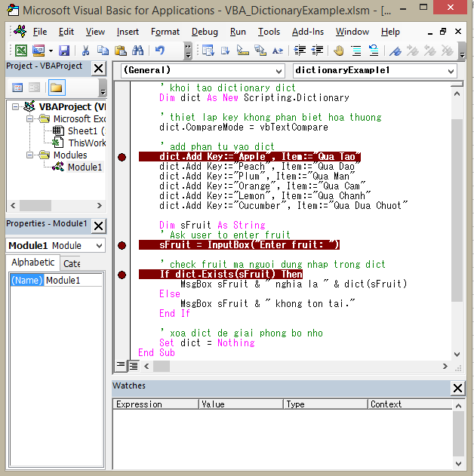Click List Properties/Methods icon
474x476 pixels.
208,51
